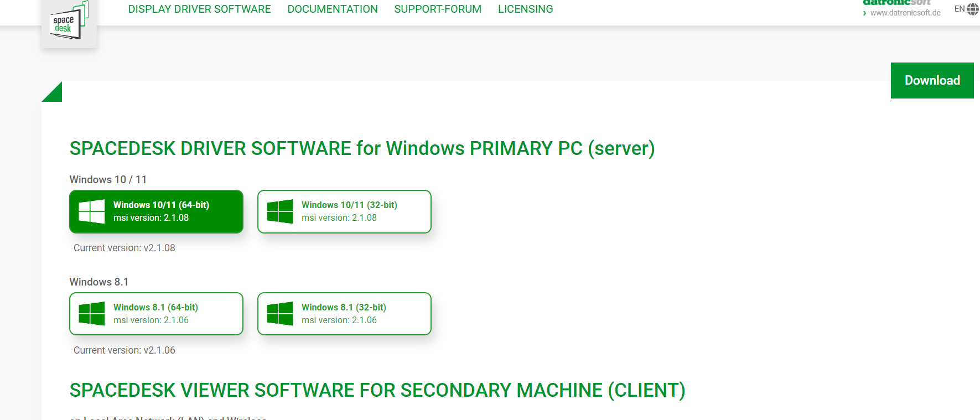The image size is (980, 420).
Task: Click SPACEDESK VIEWER SOFTWARE heading
Action: (377, 390)
